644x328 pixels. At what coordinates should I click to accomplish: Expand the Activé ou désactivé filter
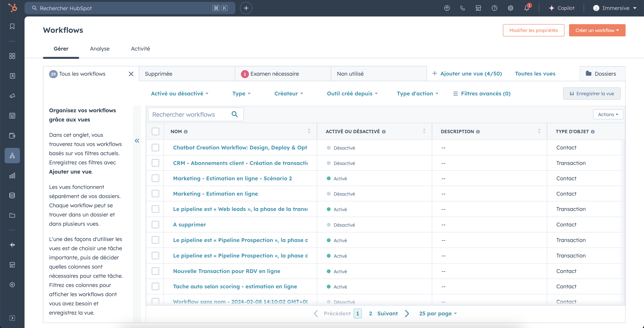(180, 93)
